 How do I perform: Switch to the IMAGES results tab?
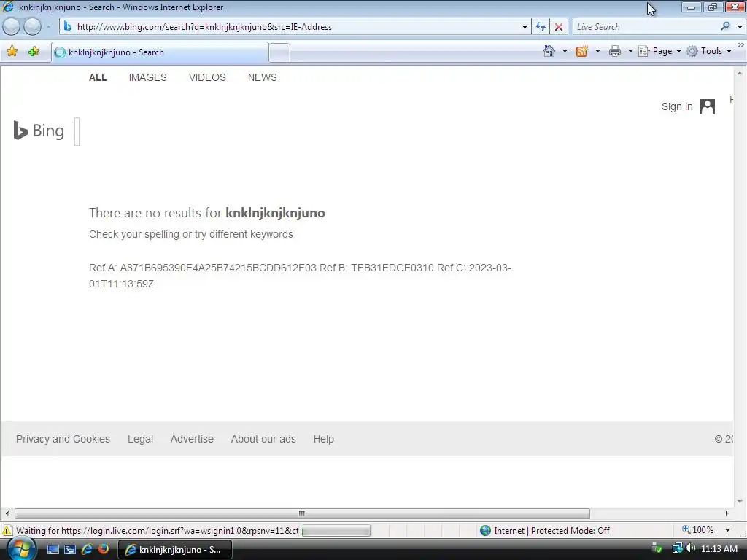(147, 77)
